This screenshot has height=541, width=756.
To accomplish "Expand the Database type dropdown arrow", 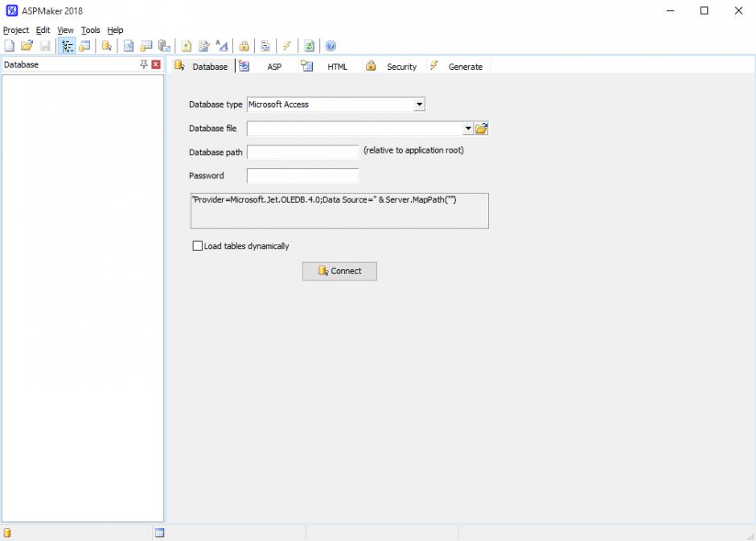I will click(420, 105).
